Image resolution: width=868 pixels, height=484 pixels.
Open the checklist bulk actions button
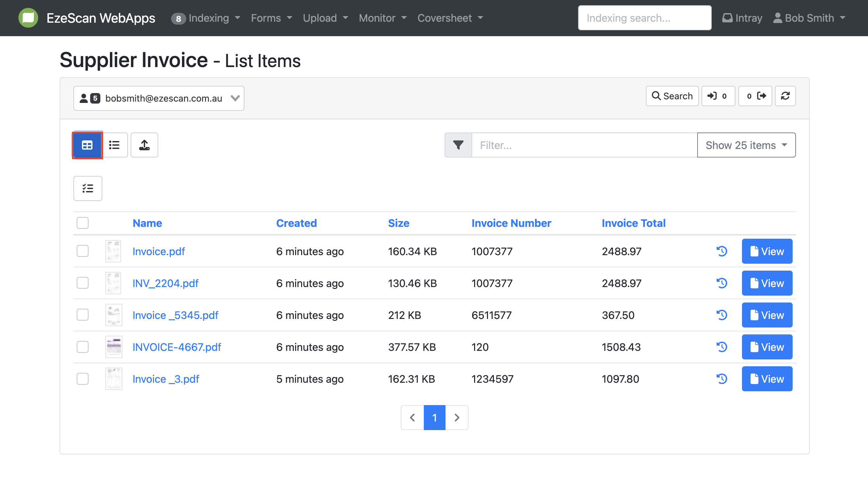coord(88,188)
